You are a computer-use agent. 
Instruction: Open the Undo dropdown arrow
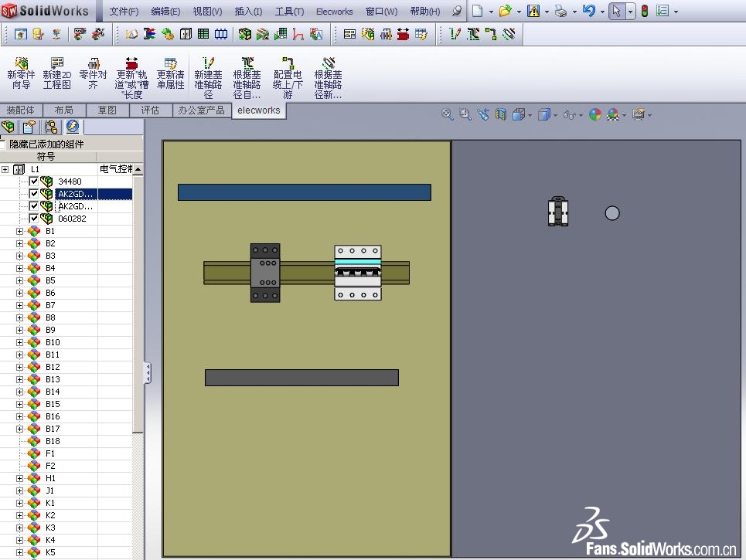tap(602, 12)
